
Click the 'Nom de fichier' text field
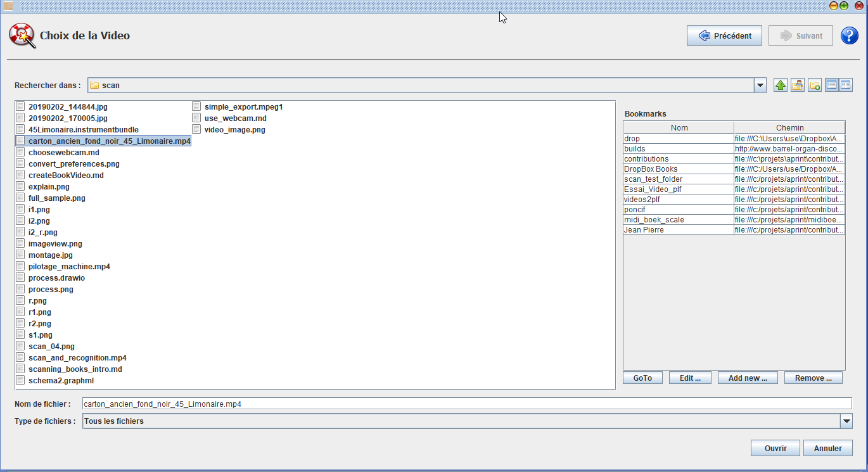(x=467, y=404)
